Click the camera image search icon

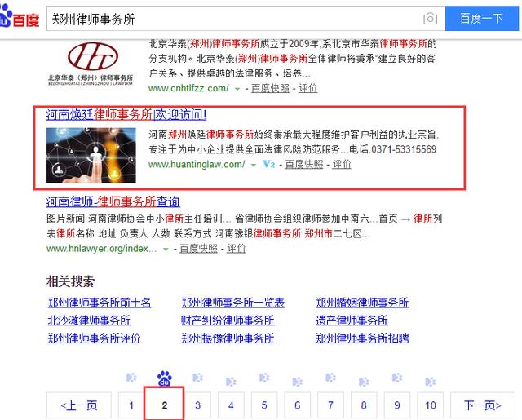[x=430, y=18]
